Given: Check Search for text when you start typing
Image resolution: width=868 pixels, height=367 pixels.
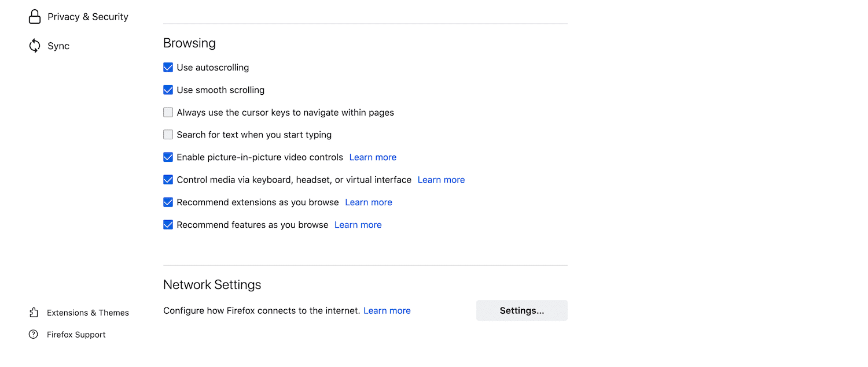Looking at the screenshot, I should [x=168, y=134].
